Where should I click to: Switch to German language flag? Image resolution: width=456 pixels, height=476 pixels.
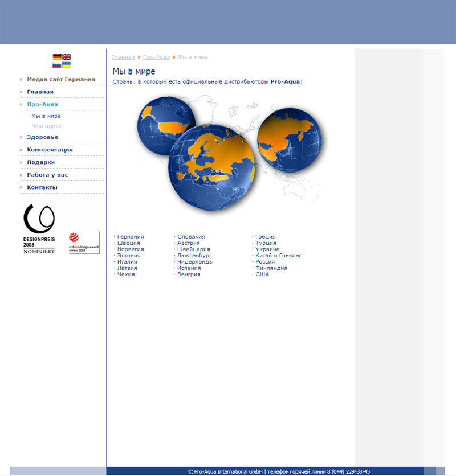57,57
